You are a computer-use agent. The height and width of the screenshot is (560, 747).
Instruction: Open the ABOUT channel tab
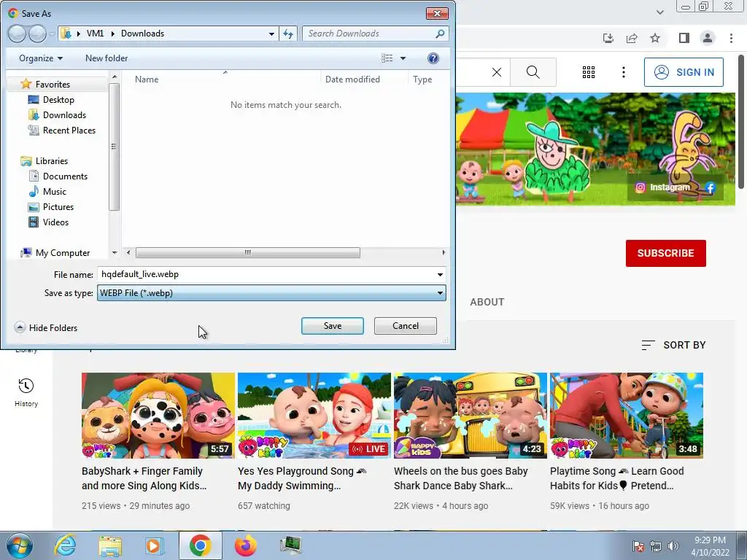pos(487,302)
